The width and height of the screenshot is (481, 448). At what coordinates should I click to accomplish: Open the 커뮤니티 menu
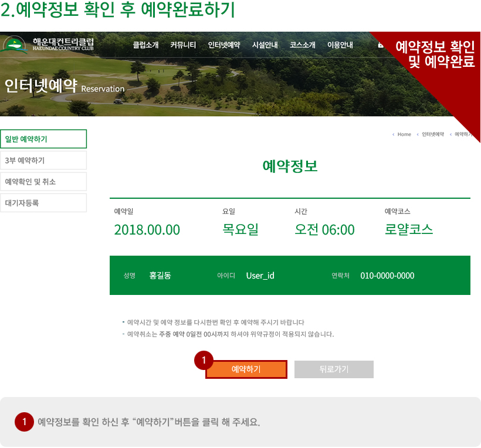[183, 45]
